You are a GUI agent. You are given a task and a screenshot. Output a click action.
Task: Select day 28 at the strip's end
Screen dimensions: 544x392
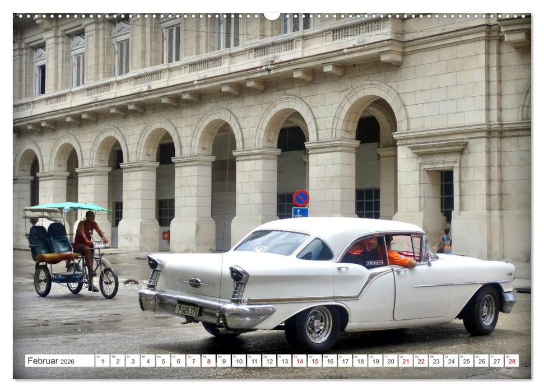point(511,361)
